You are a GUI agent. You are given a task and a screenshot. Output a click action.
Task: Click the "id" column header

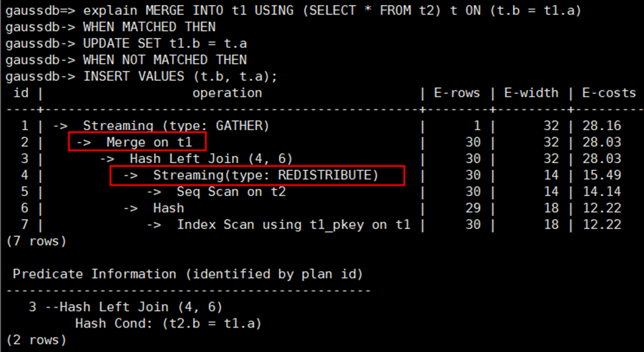coord(20,92)
